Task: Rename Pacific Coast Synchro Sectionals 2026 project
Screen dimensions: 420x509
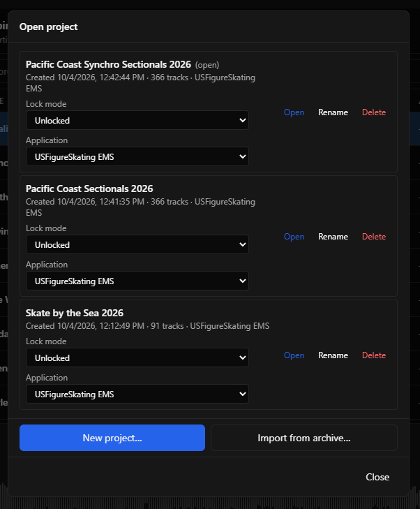Action: (x=333, y=112)
